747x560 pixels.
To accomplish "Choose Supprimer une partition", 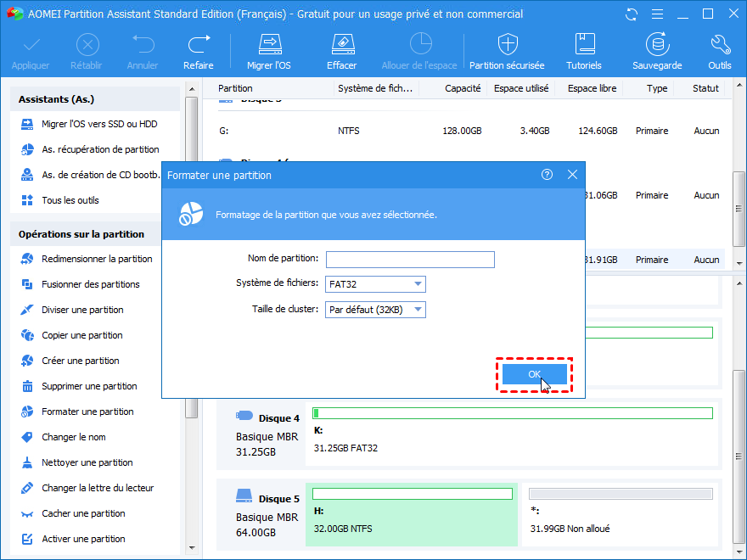I will click(79, 387).
